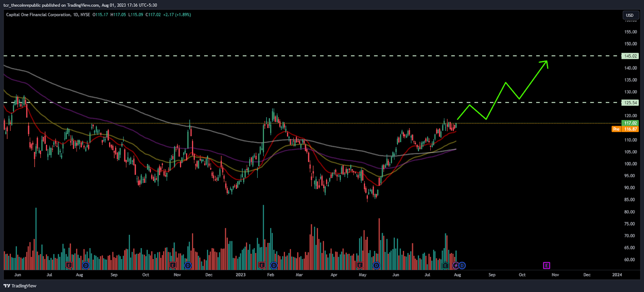Click the 2023 label on the time axis
The image size is (644, 292).
coord(240,275)
